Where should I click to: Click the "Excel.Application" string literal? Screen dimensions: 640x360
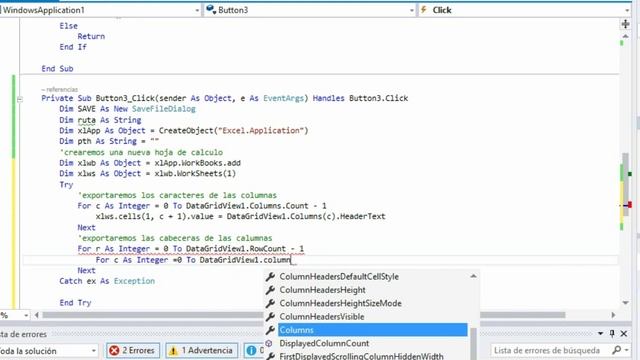(261, 131)
